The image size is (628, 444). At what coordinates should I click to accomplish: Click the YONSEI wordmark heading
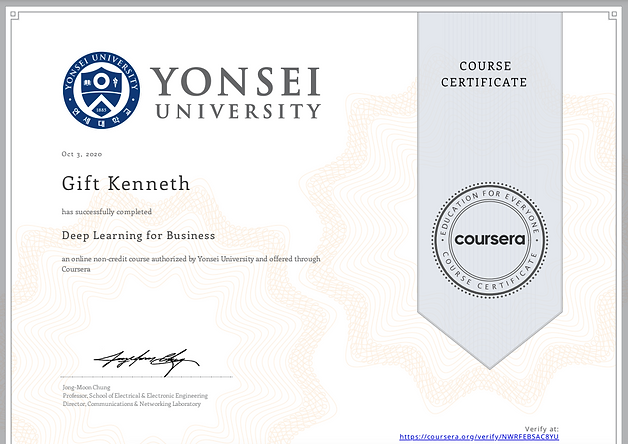tap(236, 82)
